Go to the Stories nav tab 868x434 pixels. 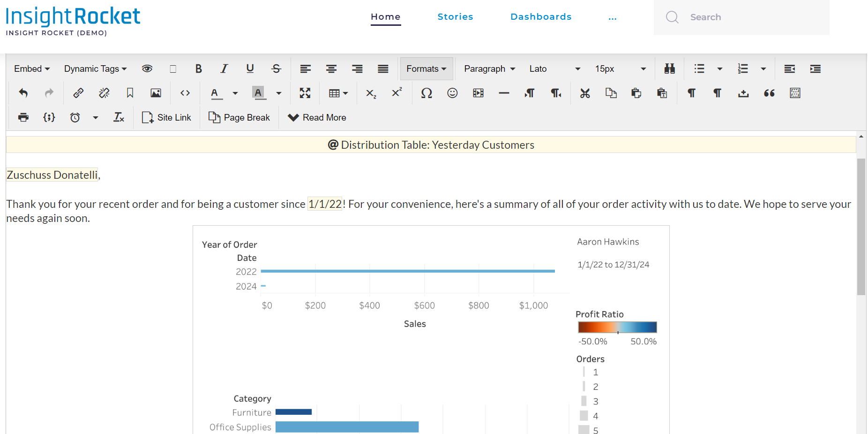click(x=455, y=17)
